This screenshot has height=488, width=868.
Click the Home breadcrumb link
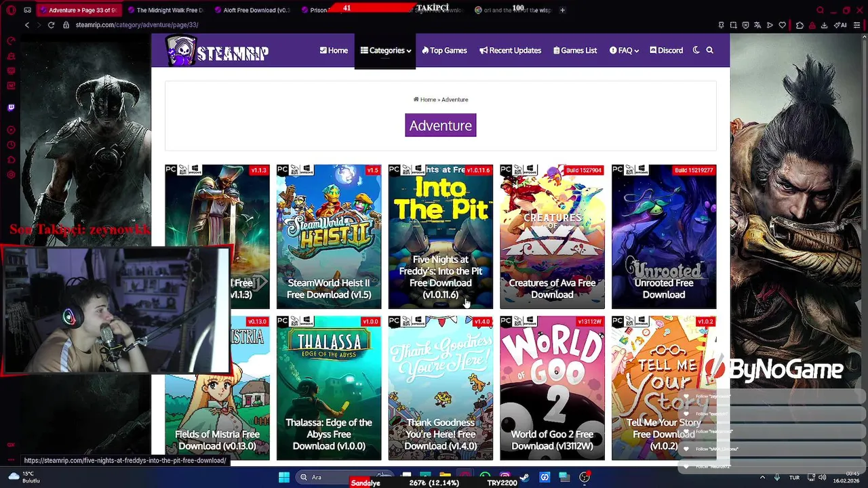point(425,100)
